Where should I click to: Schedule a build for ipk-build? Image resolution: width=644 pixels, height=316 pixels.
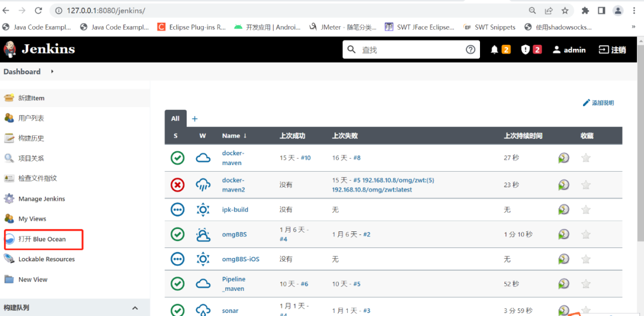[564, 209]
